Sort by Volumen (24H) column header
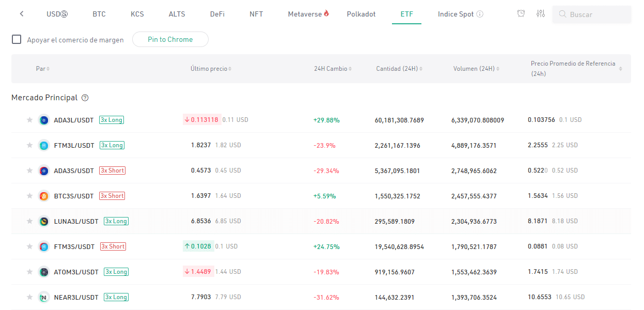 pyautogui.click(x=476, y=69)
